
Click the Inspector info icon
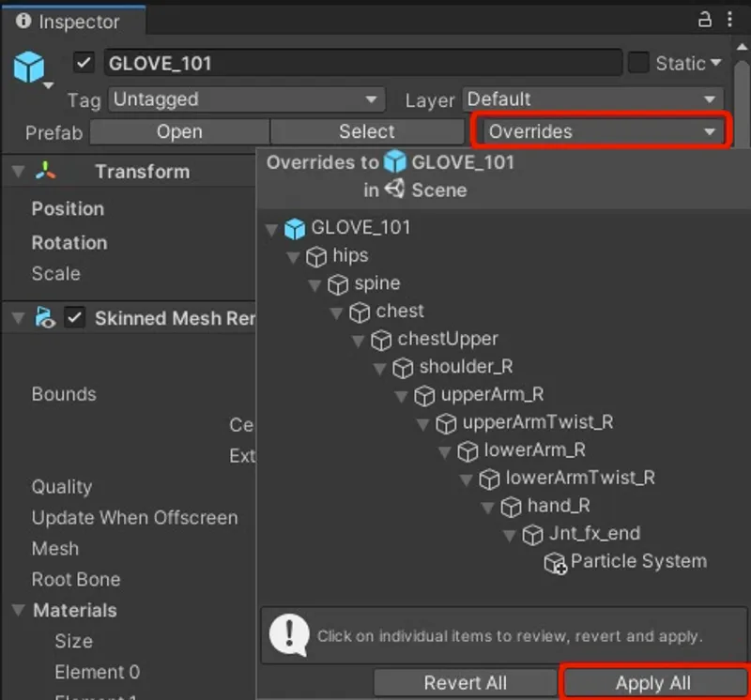point(22,21)
